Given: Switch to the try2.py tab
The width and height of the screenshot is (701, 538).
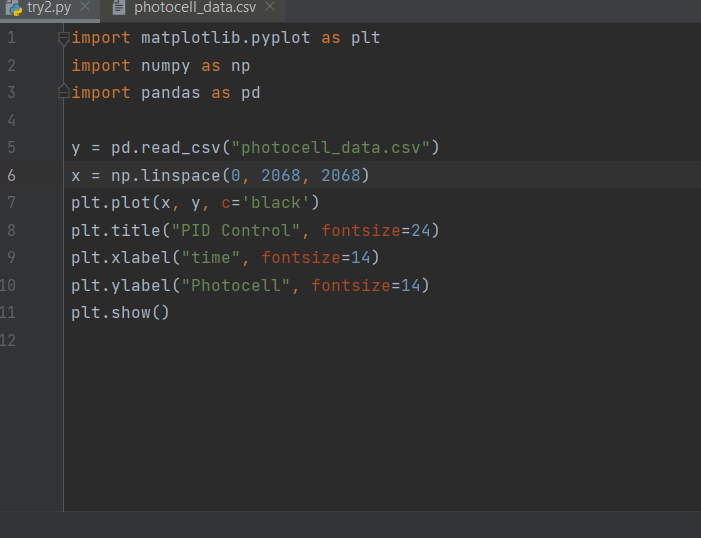Looking at the screenshot, I should [48, 8].
